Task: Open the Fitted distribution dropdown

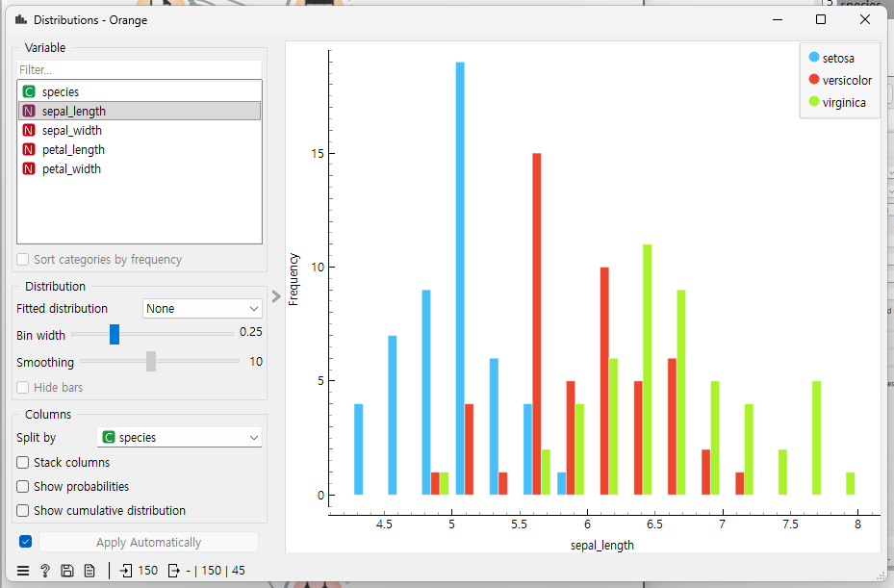Action: click(202, 309)
